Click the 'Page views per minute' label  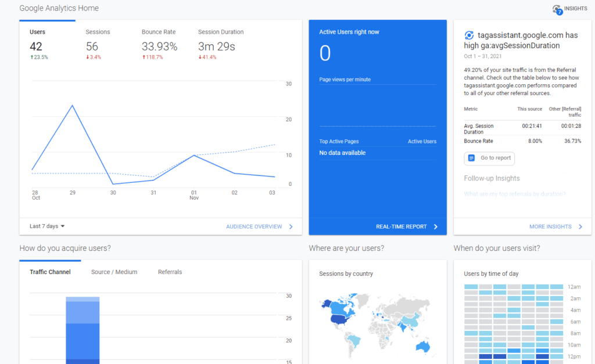point(345,80)
